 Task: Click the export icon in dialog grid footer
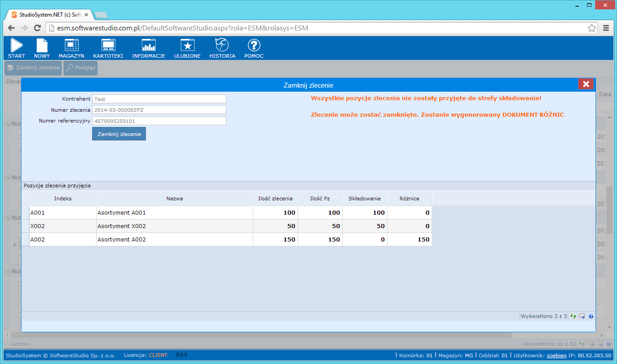click(x=582, y=316)
